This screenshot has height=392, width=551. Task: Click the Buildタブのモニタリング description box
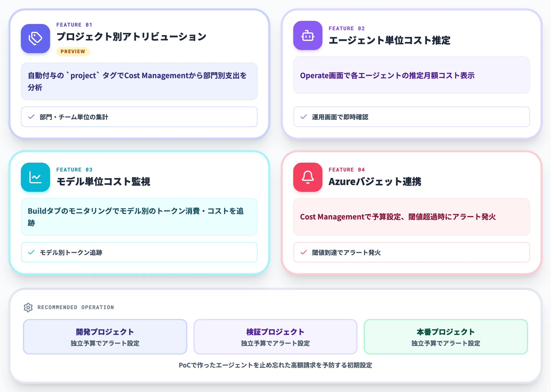(139, 217)
